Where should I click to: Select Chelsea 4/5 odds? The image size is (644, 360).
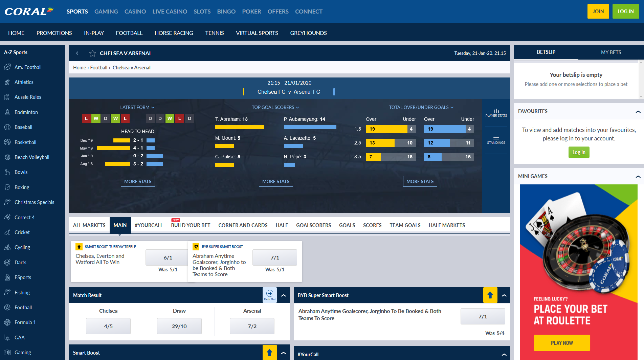(108, 326)
